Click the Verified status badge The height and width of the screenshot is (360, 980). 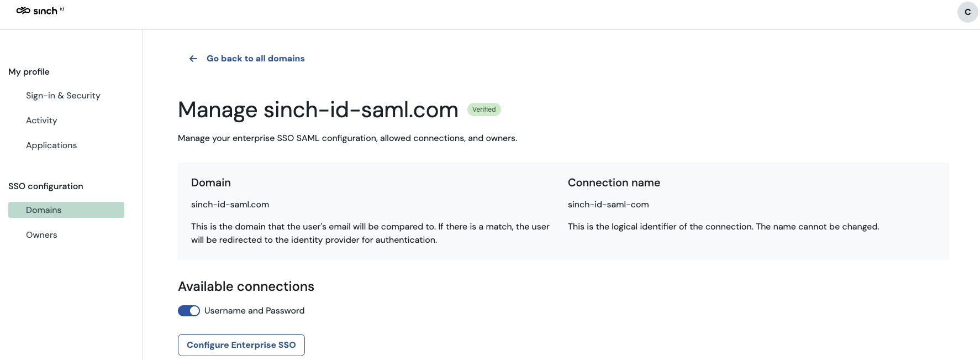[484, 109]
